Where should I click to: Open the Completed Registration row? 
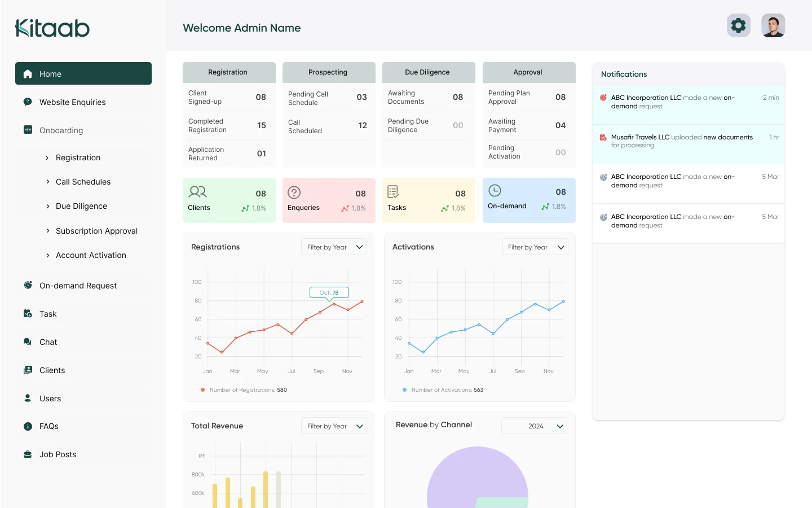[229, 125]
